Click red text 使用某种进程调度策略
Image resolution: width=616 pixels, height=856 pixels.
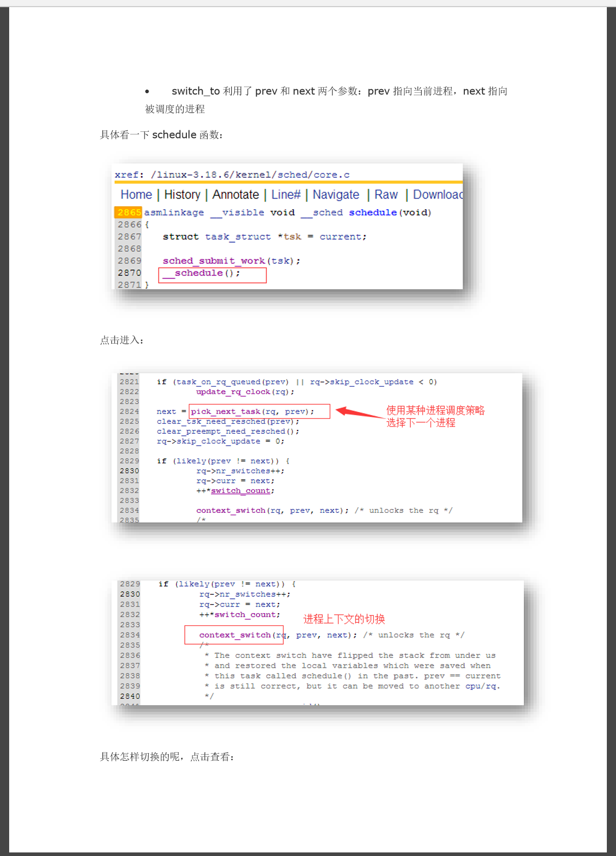click(x=435, y=410)
